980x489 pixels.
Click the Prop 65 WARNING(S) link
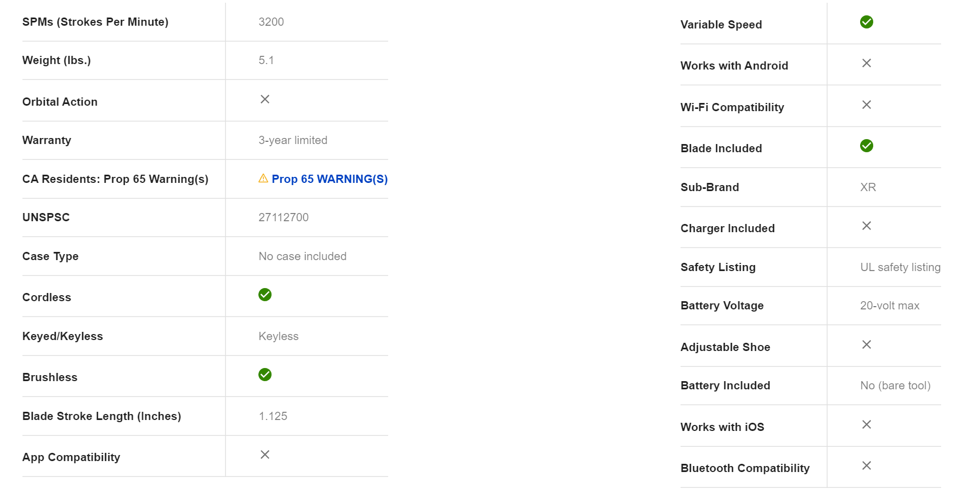point(329,179)
